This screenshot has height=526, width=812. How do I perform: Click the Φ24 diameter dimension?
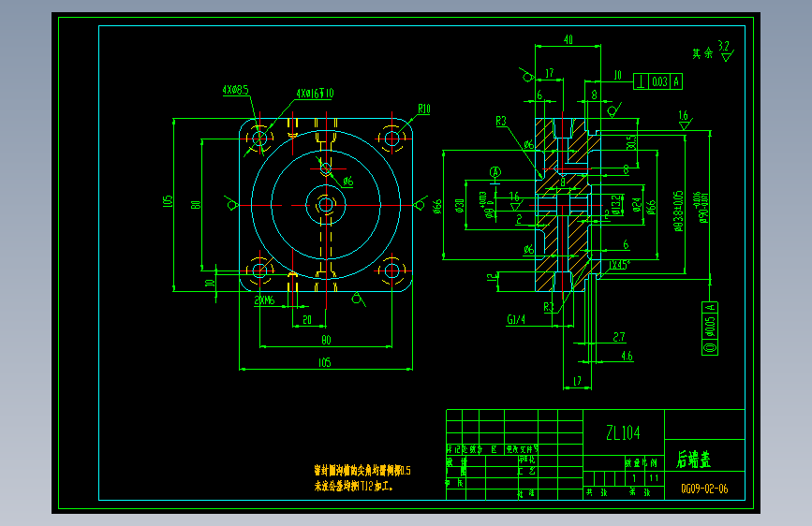(x=637, y=205)
